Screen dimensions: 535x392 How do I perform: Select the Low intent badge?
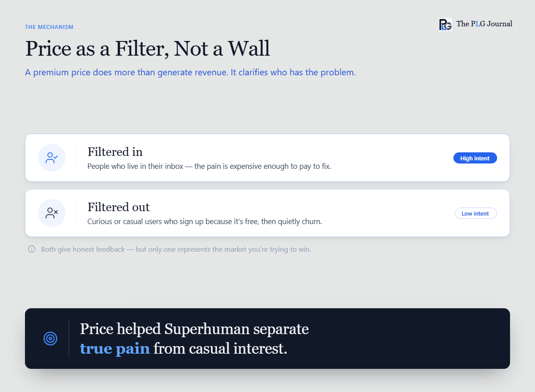475,213
